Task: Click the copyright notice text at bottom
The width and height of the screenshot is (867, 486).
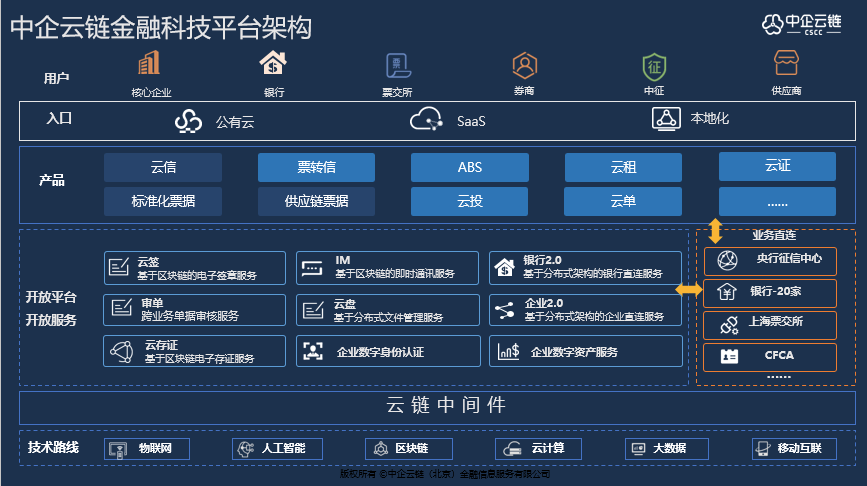Action: click(x=445, y=474)
